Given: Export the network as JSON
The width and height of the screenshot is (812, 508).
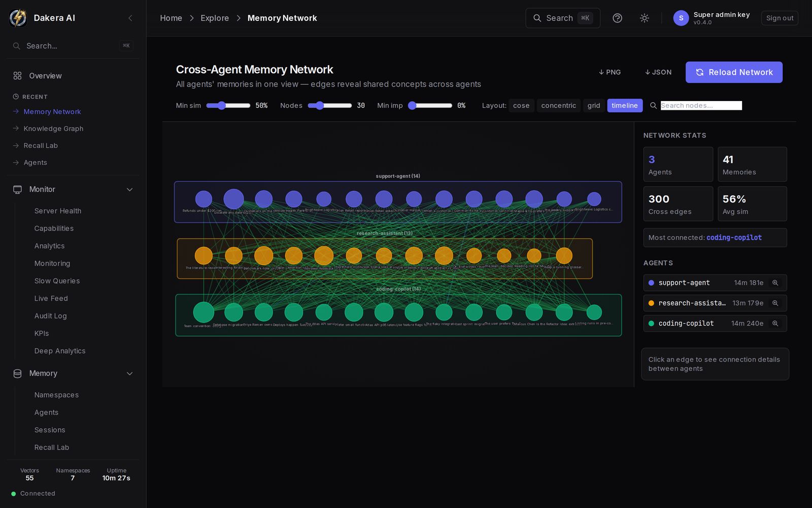Looking at the screenshot, I should click(x=658, y=72).
